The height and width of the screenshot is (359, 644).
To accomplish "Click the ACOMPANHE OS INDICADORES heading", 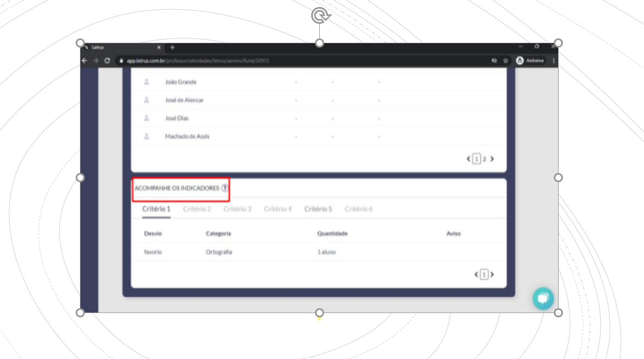I will pyautogui.click(x=177, y=188).
